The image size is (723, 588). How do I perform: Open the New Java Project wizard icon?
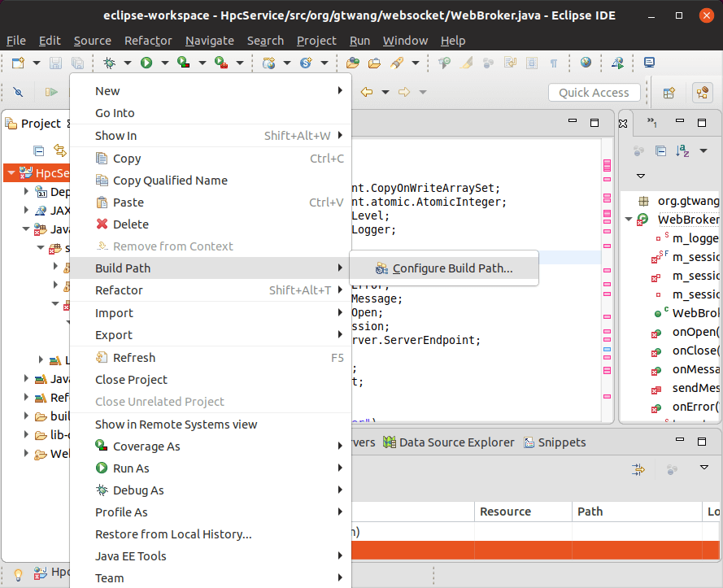[x=18, y=63]
